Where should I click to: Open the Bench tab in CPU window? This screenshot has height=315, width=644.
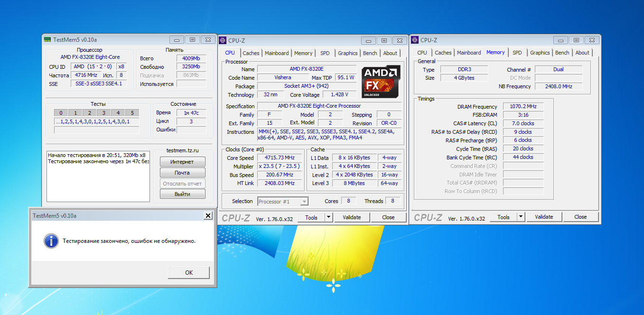pyautogui.click(x=370, y=53)
